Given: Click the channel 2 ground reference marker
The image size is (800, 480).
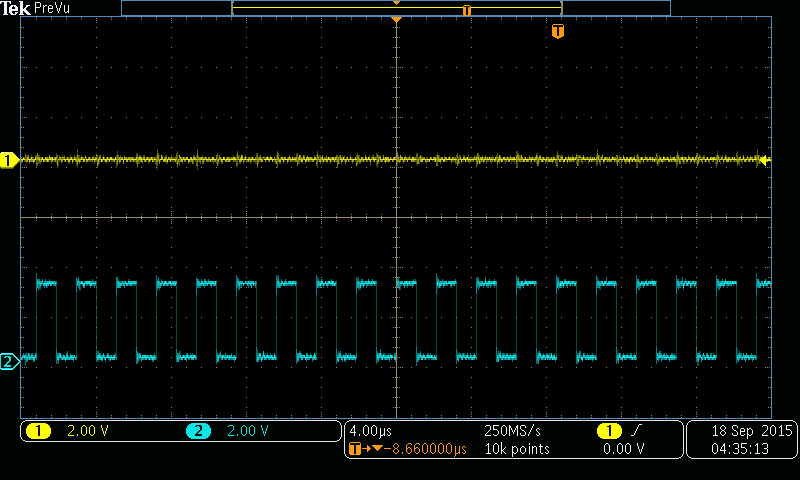Looking at the screenshot, I should (9, 361).
